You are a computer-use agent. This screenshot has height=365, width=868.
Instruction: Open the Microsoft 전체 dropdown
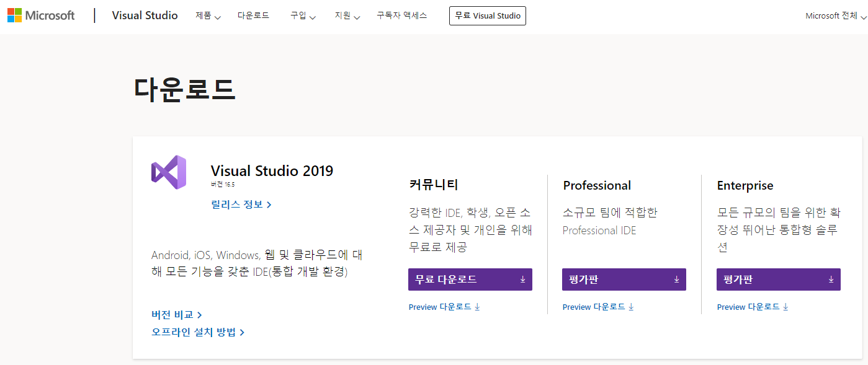836,16
